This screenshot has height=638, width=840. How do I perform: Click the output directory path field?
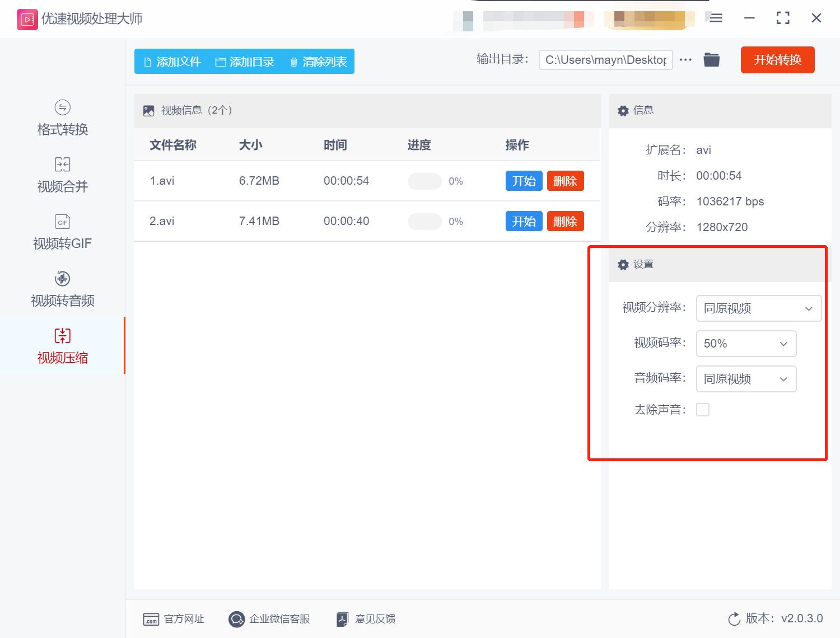point(605,59)
